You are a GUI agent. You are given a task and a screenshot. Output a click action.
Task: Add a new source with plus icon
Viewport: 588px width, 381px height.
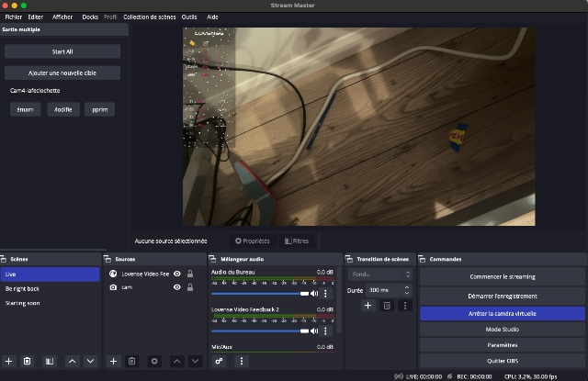(114, 362)
